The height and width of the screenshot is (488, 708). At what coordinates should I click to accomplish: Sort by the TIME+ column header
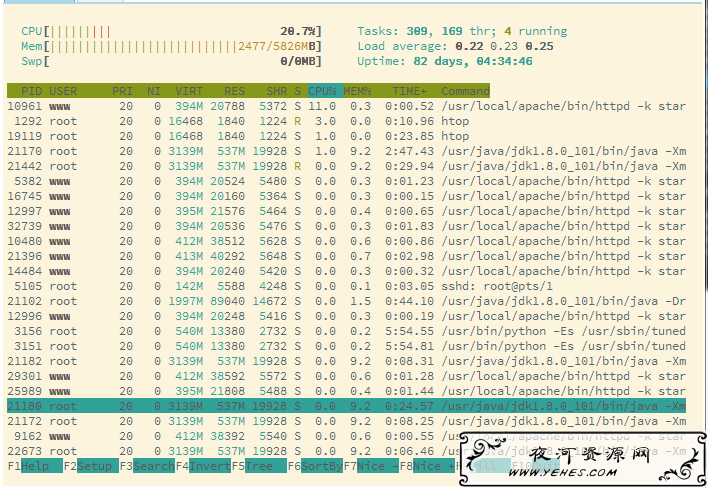(x=409, y=91)
